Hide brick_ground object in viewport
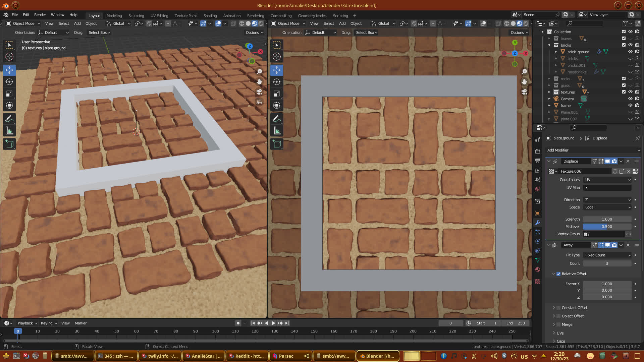 tap(630, 52)
